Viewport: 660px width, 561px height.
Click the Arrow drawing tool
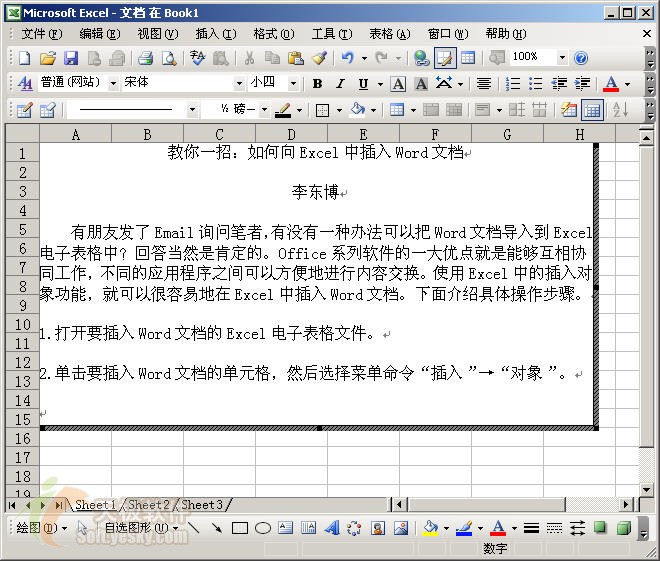(x=217, y=528)
